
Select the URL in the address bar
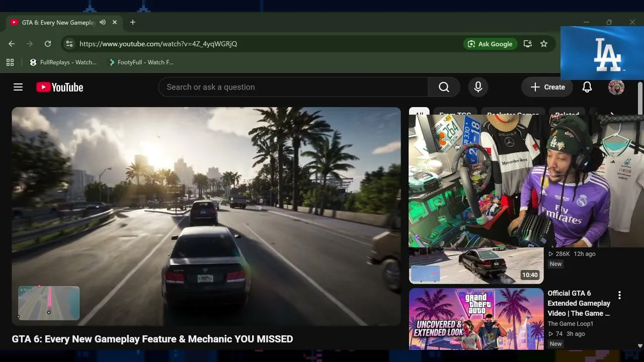coord(158,44)
